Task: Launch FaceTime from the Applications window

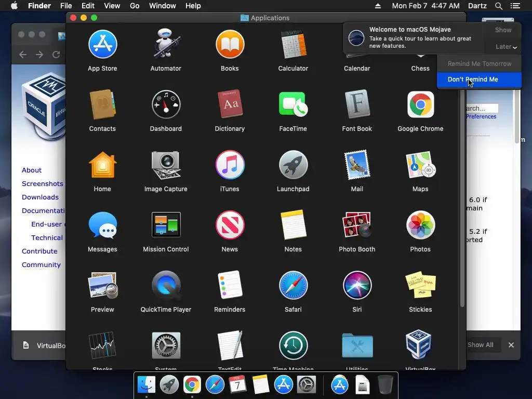Action: (293, 104)
